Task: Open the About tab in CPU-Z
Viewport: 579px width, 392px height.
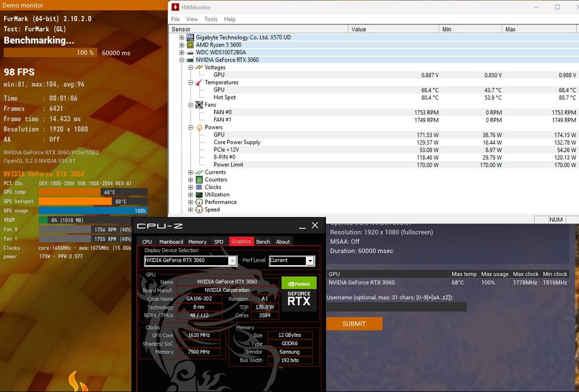Action: click(x=283, y=242)
